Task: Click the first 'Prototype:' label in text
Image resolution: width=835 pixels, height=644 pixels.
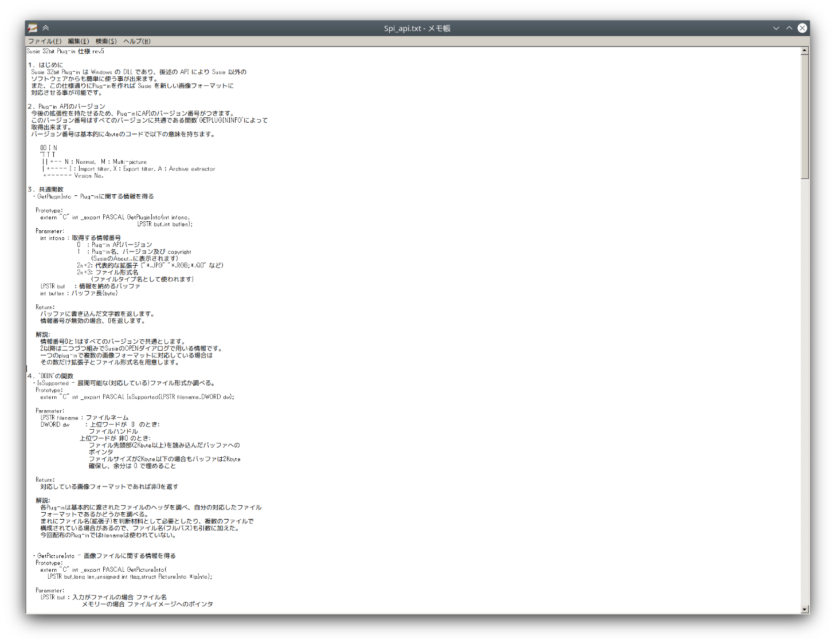Action: tap(49, 211)
